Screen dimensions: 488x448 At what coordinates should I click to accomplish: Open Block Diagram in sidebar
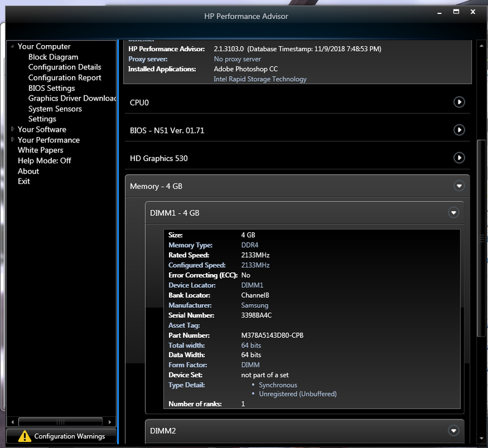coord(53,57)
